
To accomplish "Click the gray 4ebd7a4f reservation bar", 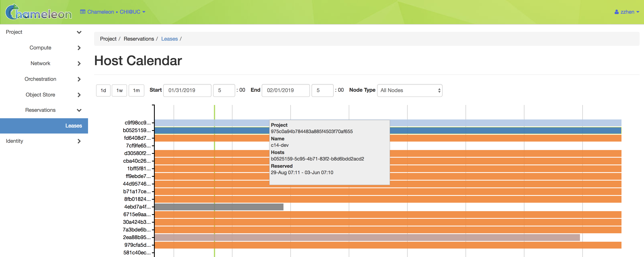I will [219, 207].
